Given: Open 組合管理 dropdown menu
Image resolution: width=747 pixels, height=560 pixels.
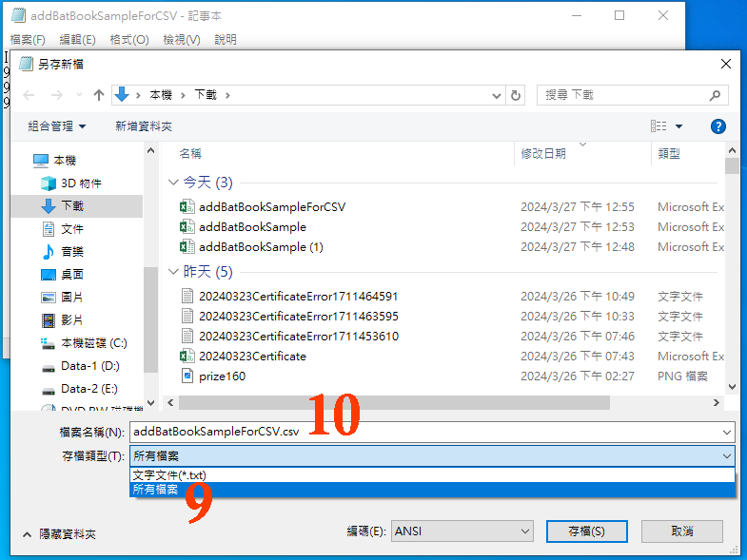Looking at the screenshot, I should (57, 126).
